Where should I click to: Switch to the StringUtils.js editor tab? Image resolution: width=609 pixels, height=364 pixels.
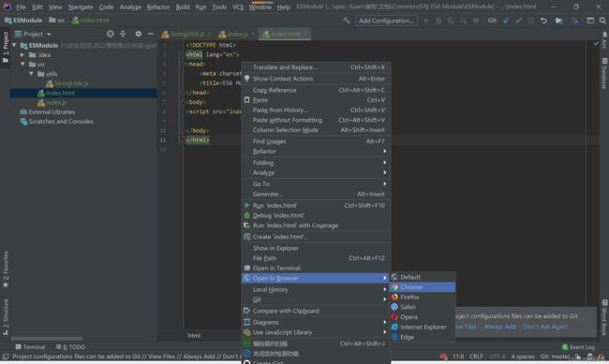(x=186, y=34)
